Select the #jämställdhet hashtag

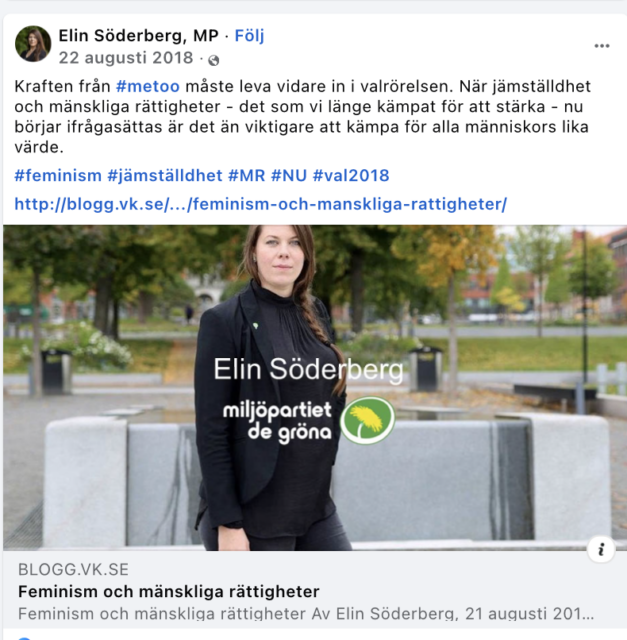(165, 176)
